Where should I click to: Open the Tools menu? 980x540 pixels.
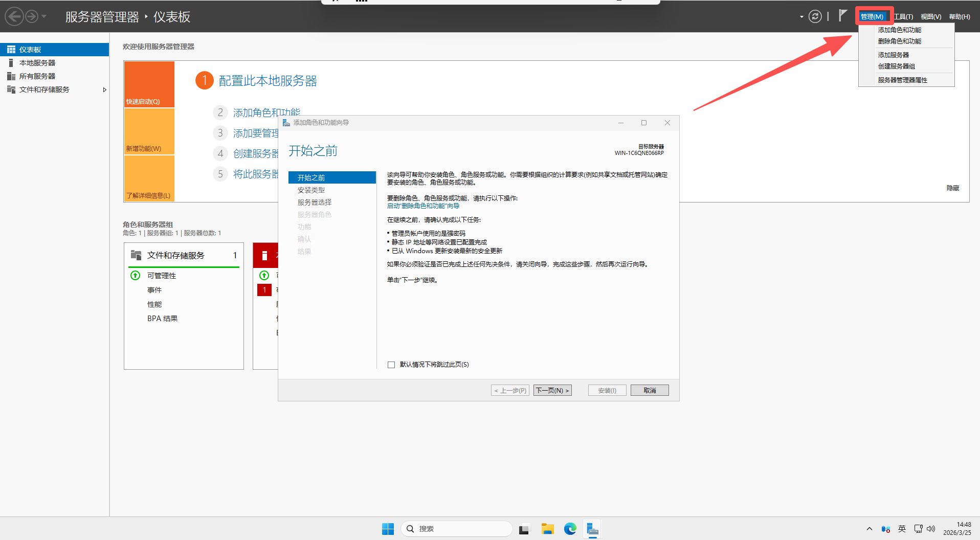[903, 17]
